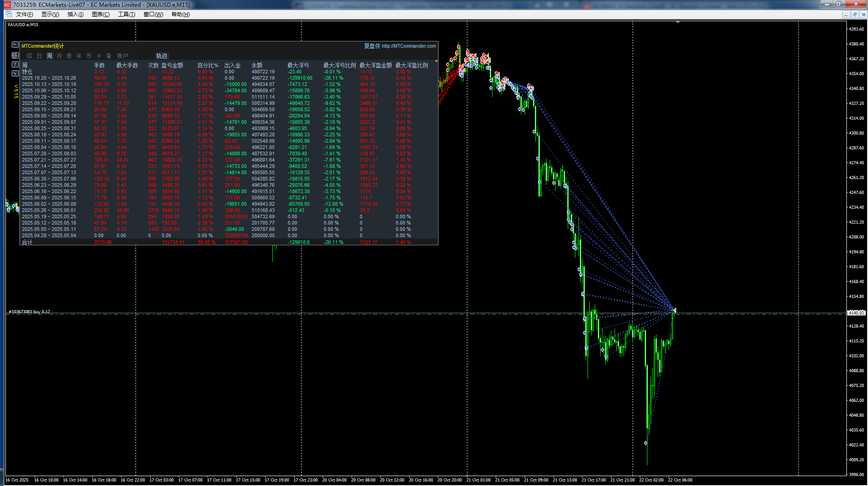Image resolution: width=868 pixels, height=486 pixels.
Task: Restore the inner chart window button
Action: [x=854, y=14]
